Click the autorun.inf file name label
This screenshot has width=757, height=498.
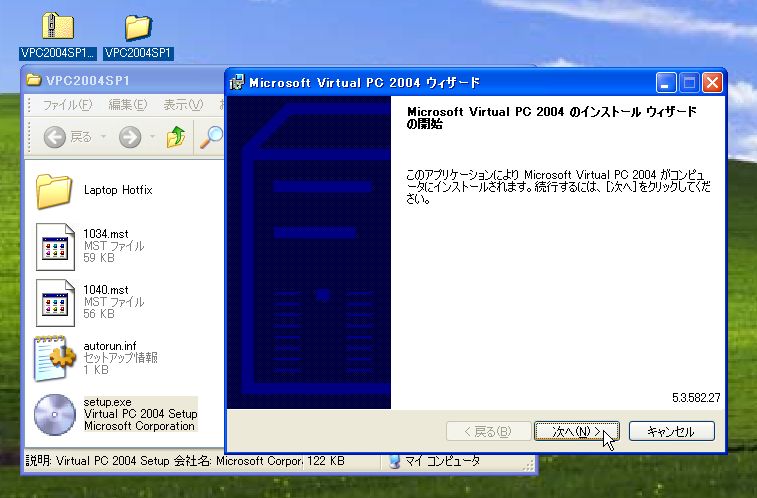[x=110, y=346]
